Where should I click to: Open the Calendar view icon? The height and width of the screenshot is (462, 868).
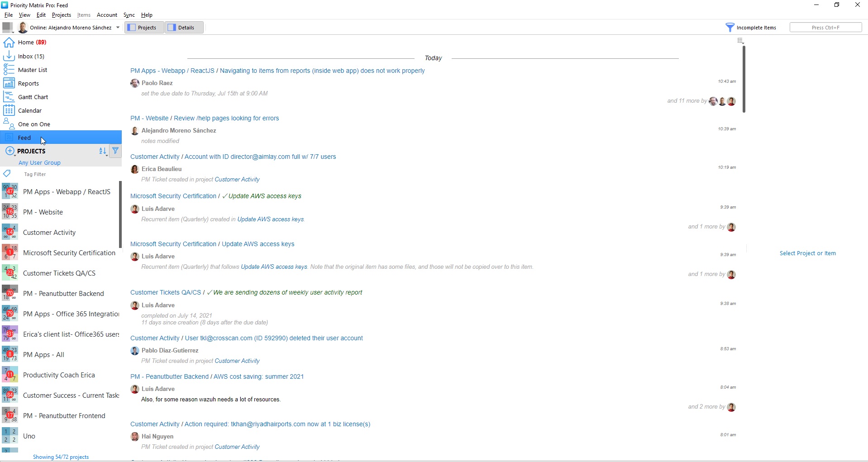point(9,110)
